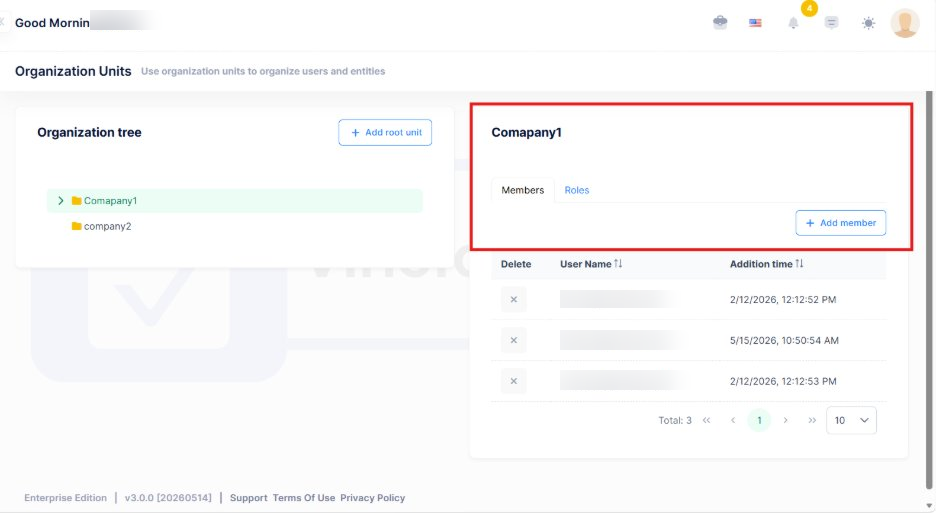Viewport: 936px width, 513px height.
Task: Select company2 in organization tree
Action: point(107,226)
